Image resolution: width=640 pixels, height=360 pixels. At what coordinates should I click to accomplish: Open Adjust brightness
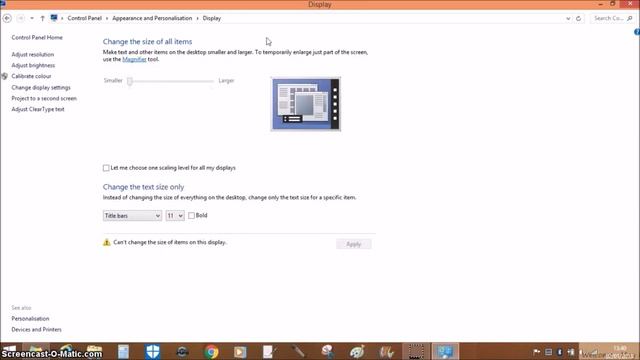tap(33, 65)
